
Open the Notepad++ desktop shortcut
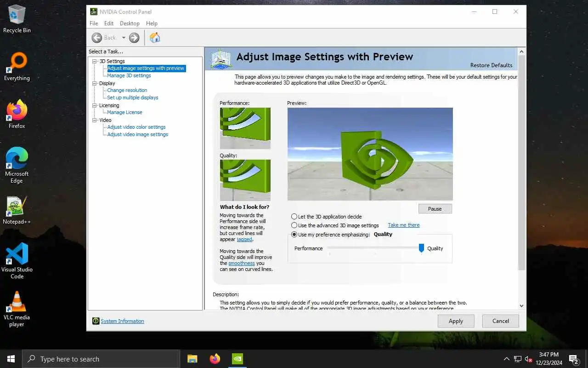[x=17, y=211]
